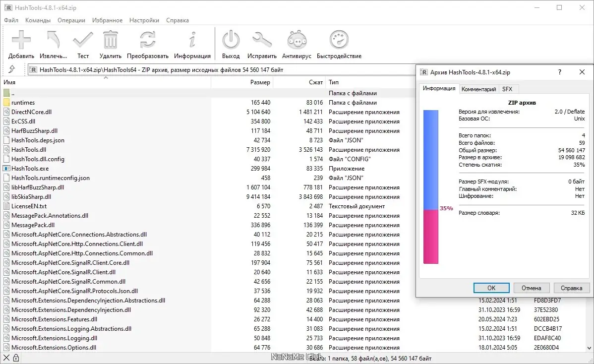This screenshot has height=364, width=594.
Task: Click the Добавить (Add) toolbar icon
Action: tap(21, 40)
